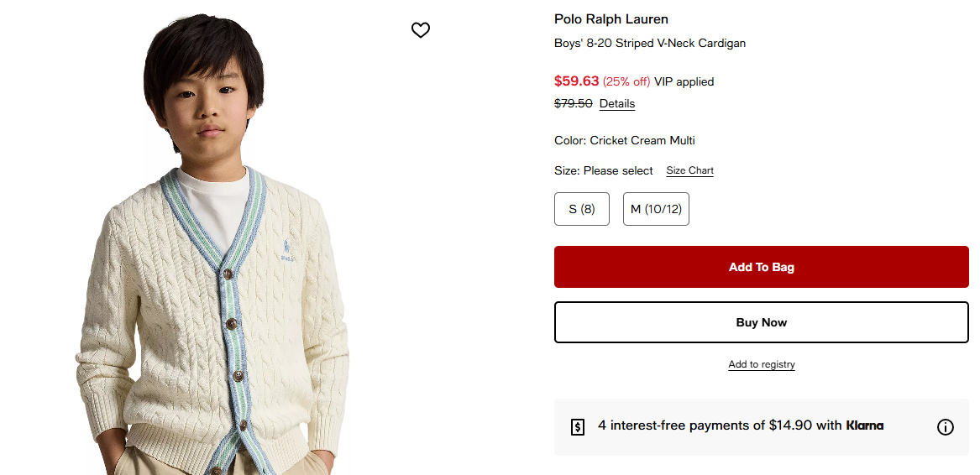Click the $59.63 sale price
Viewport: 980px width, 475px height.
pyautogui.click(x=576, y=81)
